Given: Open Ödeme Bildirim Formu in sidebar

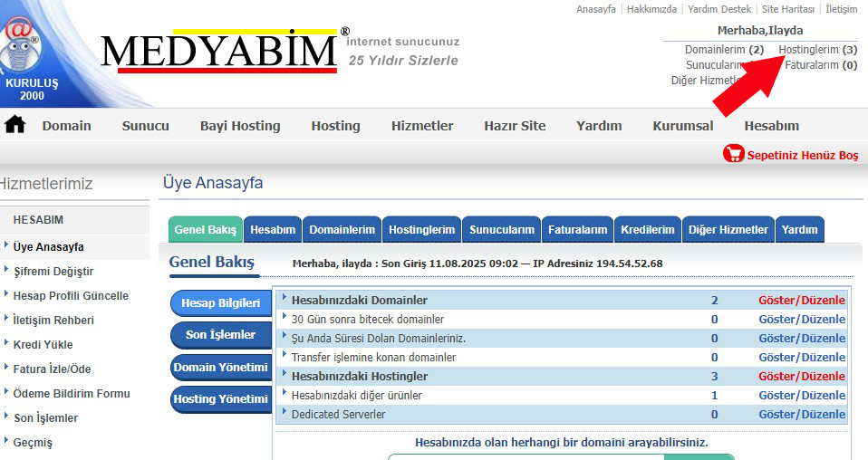Looking at the screenshot, I should click(x=72, y=394).
